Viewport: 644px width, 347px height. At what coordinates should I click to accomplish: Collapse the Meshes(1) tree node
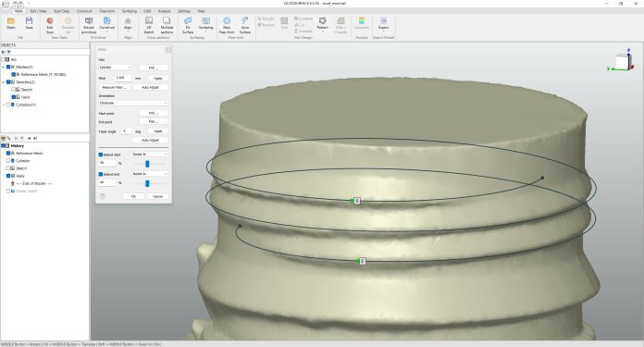click(4, 67)
